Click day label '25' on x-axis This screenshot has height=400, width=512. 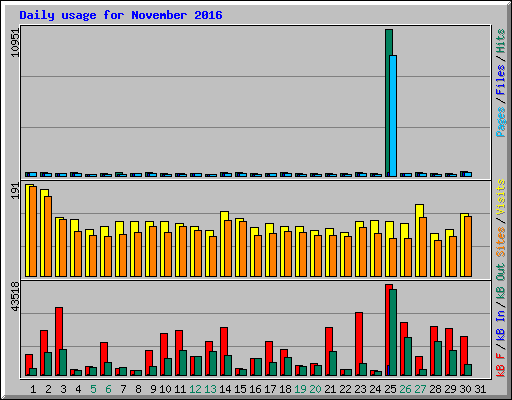coord(390,389)
